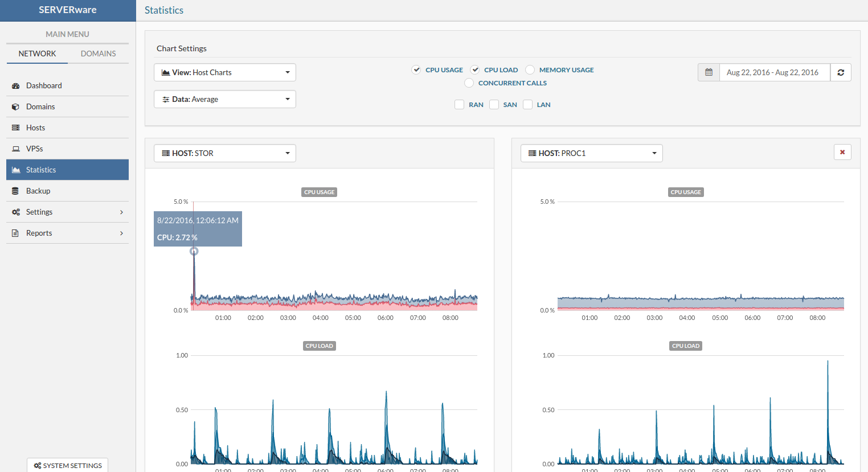The height and width of the screenshot is (472, 868).
Task: Click the highlighted data point on STOR CPU chart
Action: coord(194,251)
